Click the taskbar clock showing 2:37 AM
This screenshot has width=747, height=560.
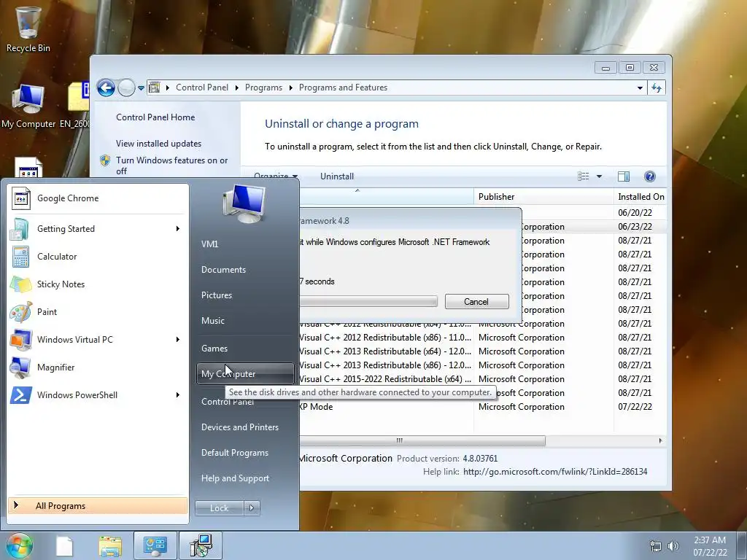coord(710,546)
